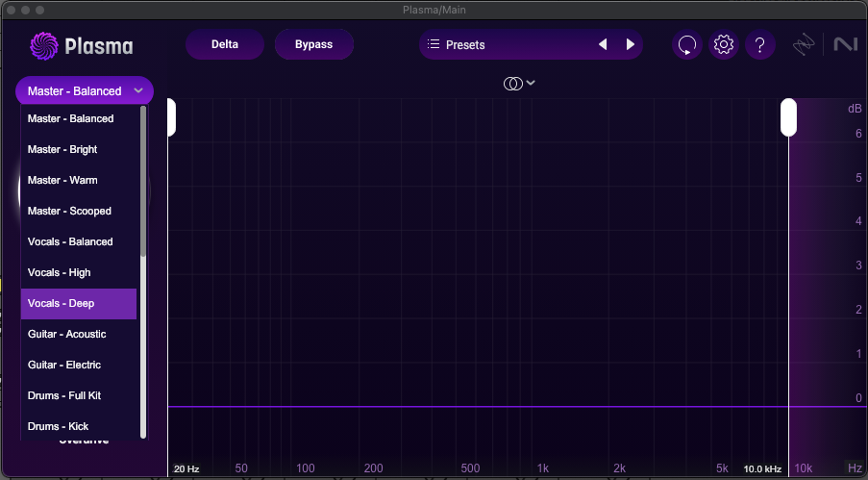Collapse the Master - Balanced profile dropdown
Image resolution: width=868 pixels, height=480 pixels.
click(85, 90)
